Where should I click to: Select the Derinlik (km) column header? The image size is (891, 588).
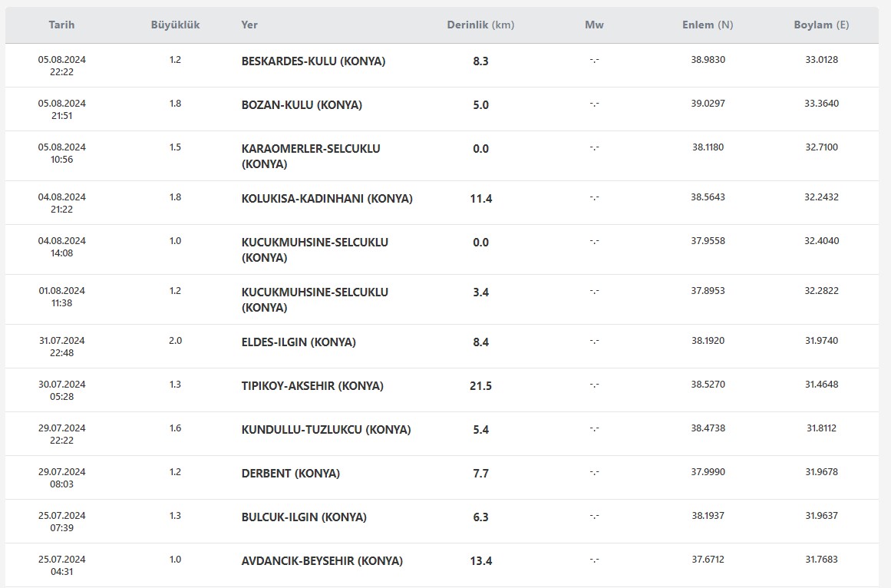tap(480, 25)
